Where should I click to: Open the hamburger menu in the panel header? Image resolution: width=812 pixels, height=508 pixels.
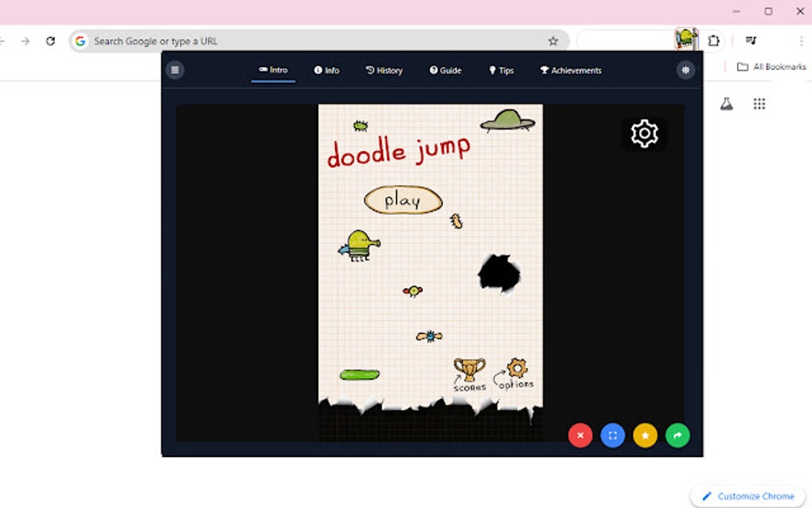pos(174,69)
